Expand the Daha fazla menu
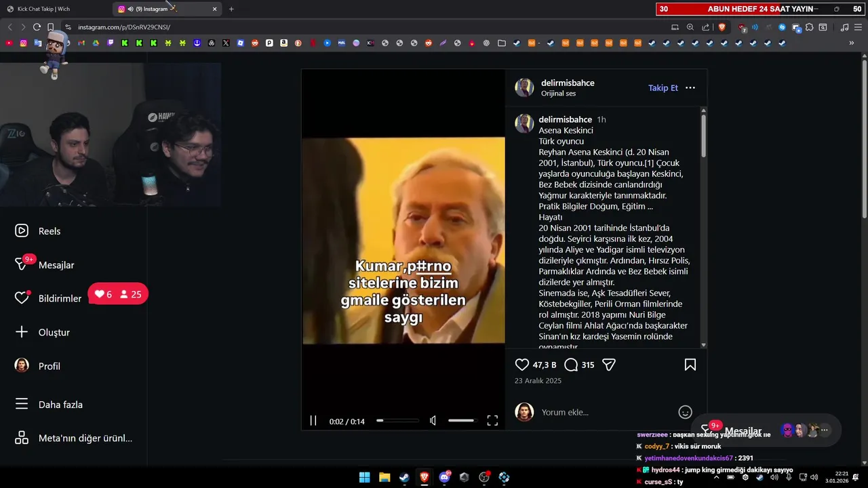This screenshot has height=488, width=868. point(48,405)
